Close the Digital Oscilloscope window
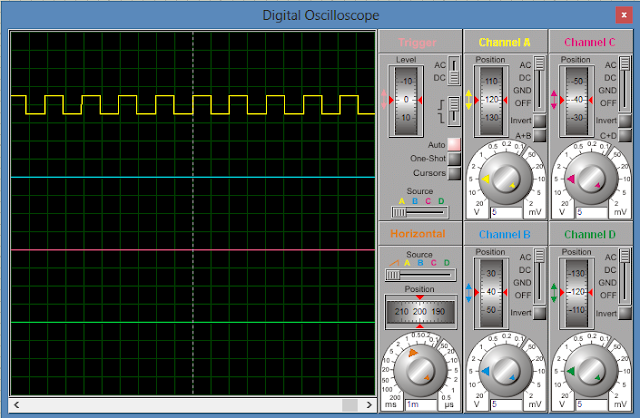Image resolution: width=640 pixels, height=418 pixels. point(624,15)
